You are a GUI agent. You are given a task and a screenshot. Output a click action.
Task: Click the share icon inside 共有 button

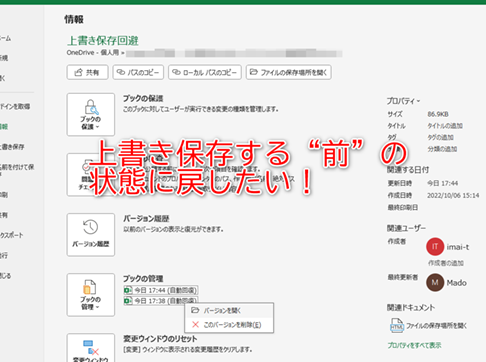[78, 72]
